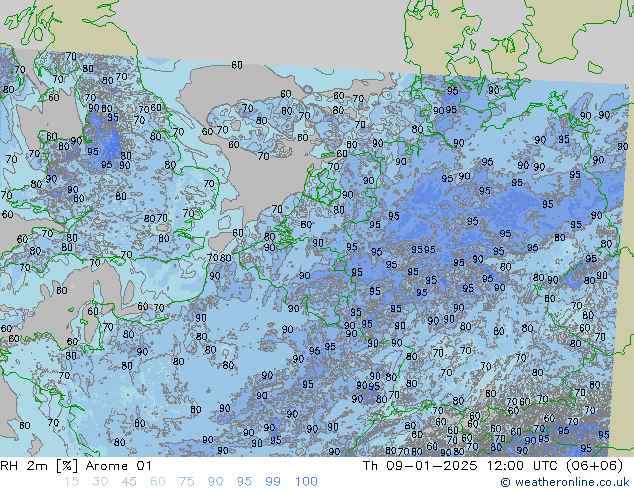
Task: Click the legend value 45
Action: pyautogui.click(x=129, y=482)
